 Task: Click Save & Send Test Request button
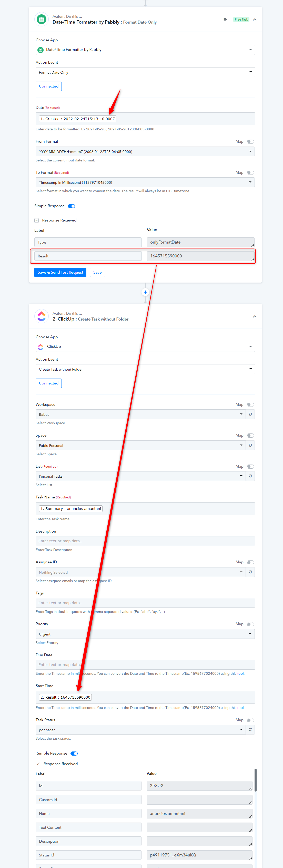pos(60,272)
